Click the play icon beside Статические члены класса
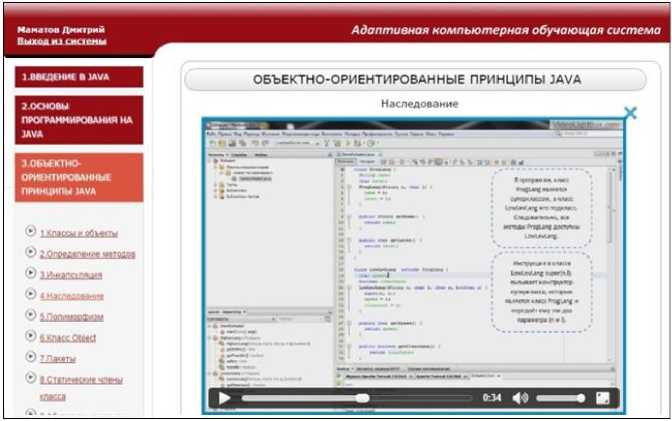The image size is (672, 421). (x=30, y=378)
